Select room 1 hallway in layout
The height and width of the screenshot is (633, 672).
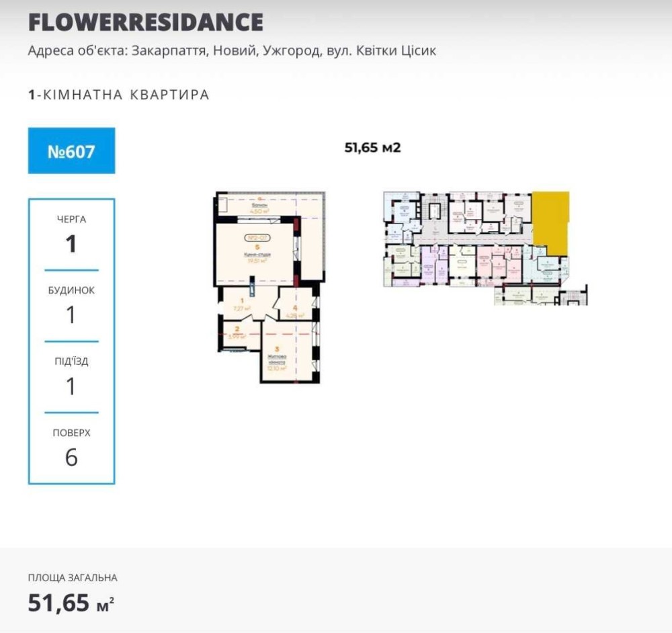click(245, 302)
